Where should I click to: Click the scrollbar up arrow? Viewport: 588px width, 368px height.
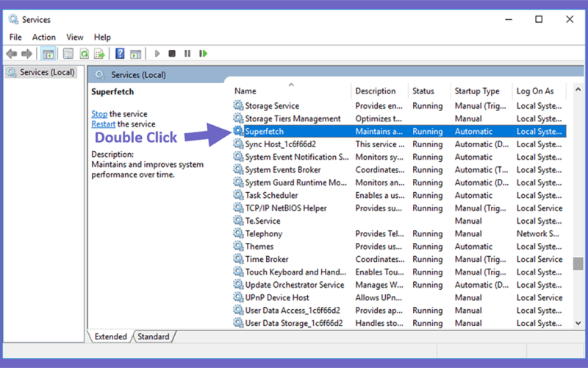578,89
